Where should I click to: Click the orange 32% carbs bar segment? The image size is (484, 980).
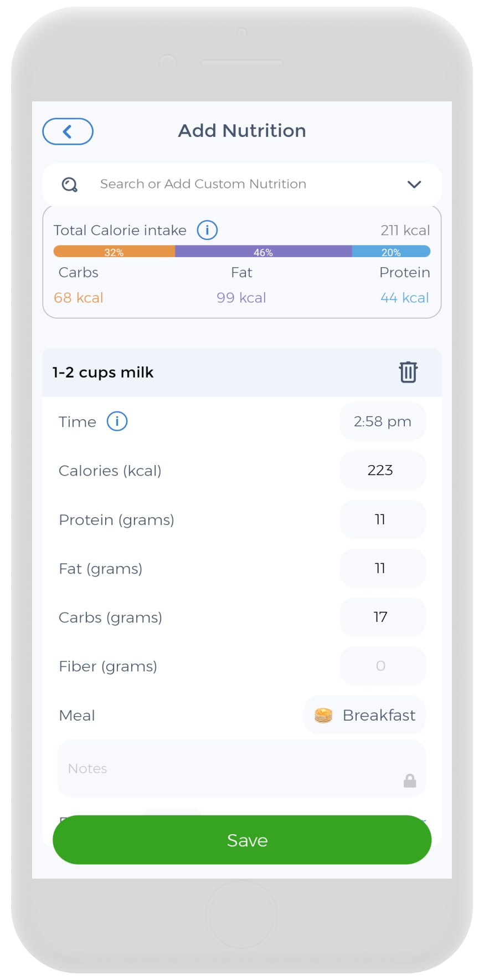pos(114,252)
